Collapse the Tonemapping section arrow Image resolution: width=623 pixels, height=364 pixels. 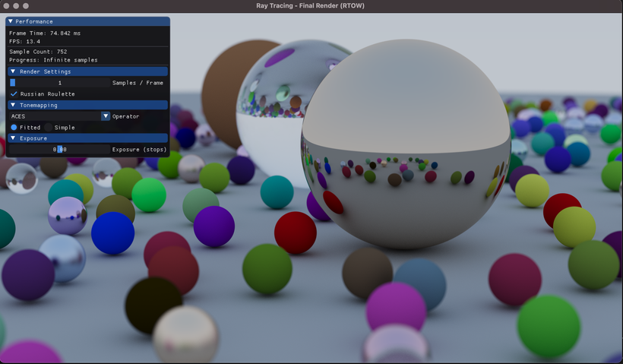[13, 105]
